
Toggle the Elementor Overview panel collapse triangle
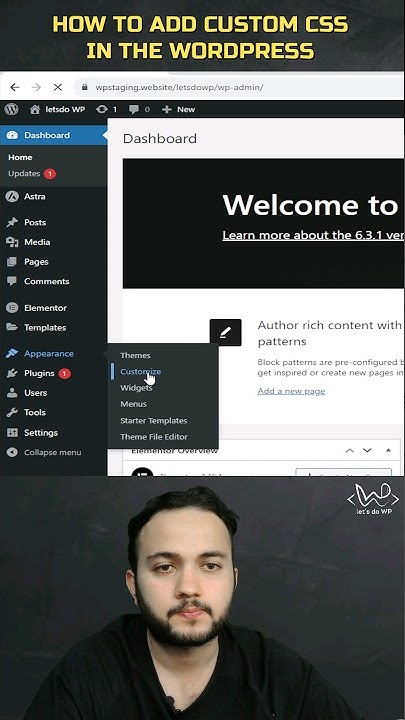click(388, 450)
